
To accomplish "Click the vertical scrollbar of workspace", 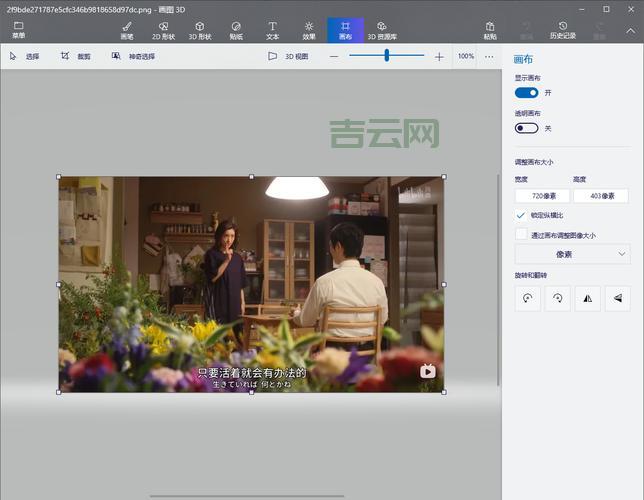I will pos(499,279).
